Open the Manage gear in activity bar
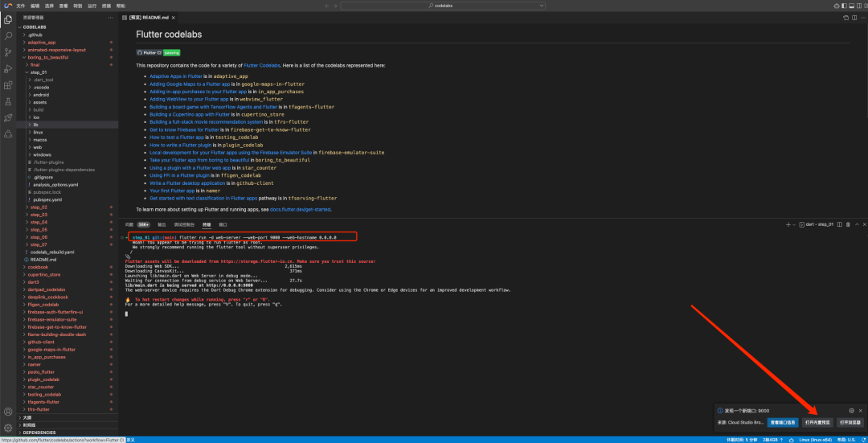Viewport: 868px width, 443px height. pyautogui.click(x=8, y=428)
